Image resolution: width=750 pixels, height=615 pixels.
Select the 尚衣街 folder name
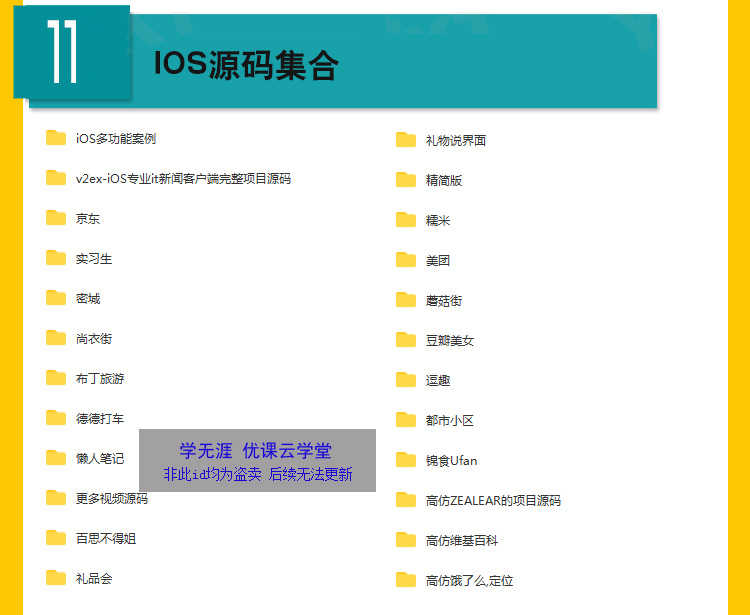click(x=94, y=339)
